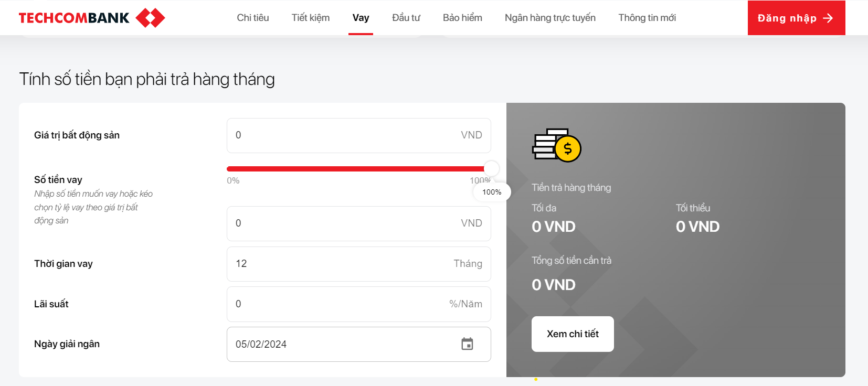Image resolution: width=868 pixels, height=386 pixels.
Task: Open the Tiết kiệm menu
Action: point(311,18)
